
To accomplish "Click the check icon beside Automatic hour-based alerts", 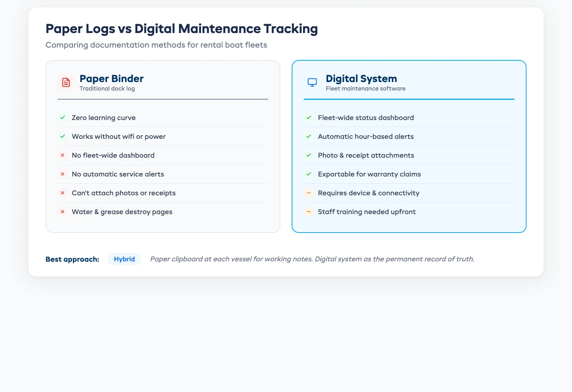I will point(309,136).
